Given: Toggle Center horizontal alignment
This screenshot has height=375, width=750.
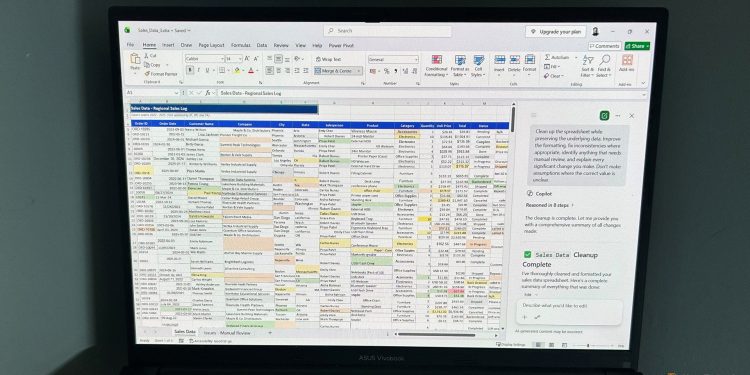Looking at the screenshot, I should 279,70.
